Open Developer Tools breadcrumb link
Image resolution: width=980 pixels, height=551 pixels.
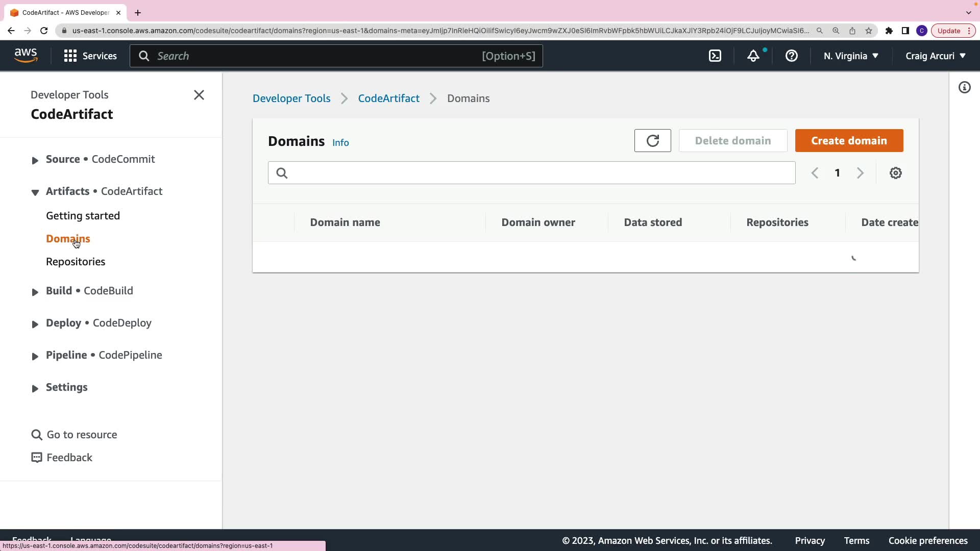point(291,98)
